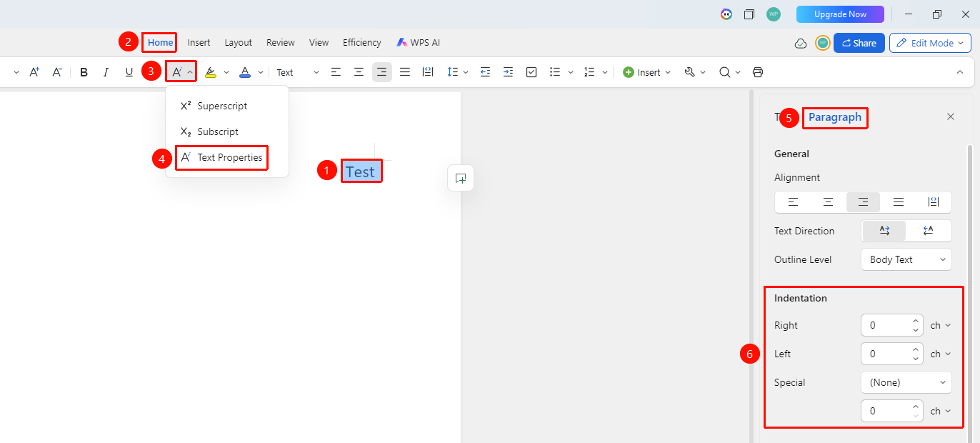Image resolution: width=980 pixels, height=443 pixels.
Task: Open the Layout tab
Action: (239, 43)
